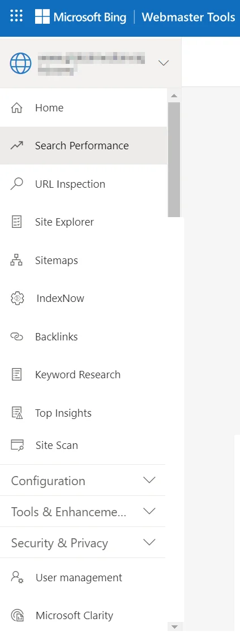Open the app launcher grid icon

(16, 17)
